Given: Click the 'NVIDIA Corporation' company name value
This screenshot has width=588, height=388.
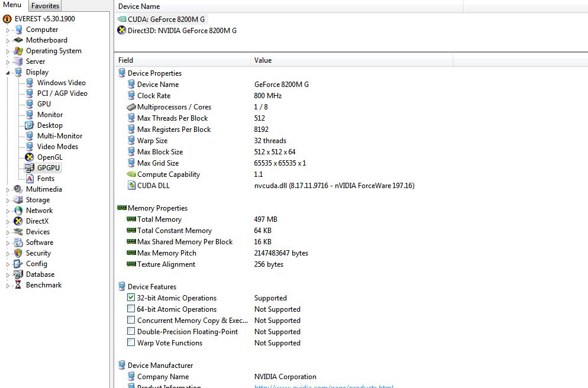Looking at the screenshot, I should click(x=285, y=376).
